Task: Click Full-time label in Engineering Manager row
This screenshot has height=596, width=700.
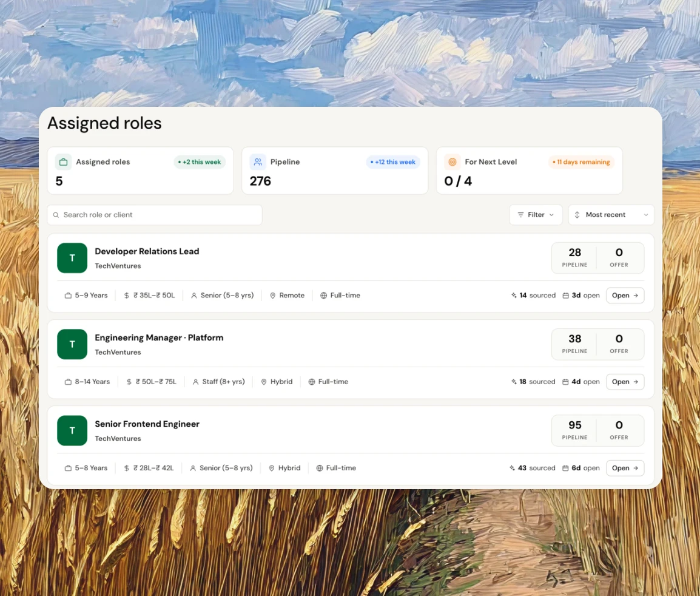Action: click(x=333, y=382)
